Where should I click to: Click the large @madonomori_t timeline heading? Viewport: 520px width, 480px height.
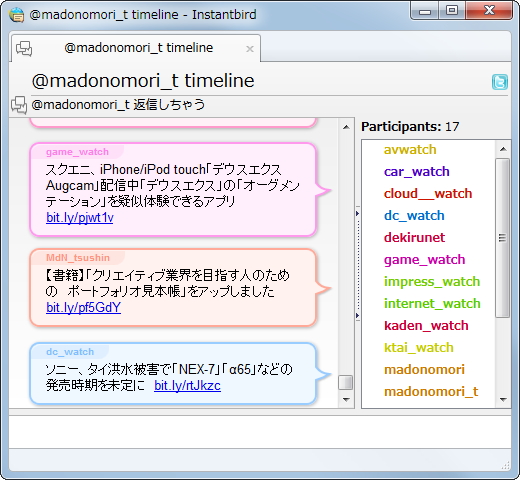[143, 81]
